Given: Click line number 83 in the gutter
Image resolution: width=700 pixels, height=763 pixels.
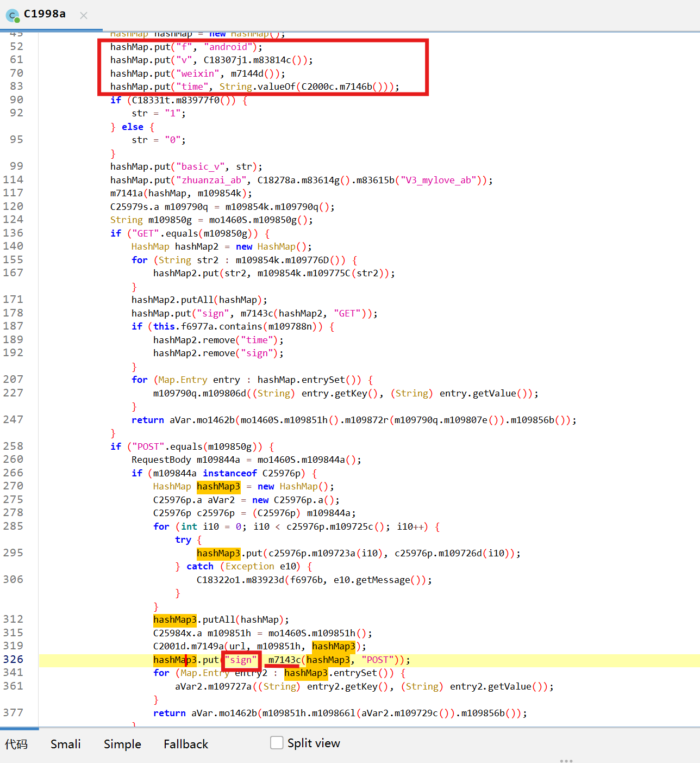Looking at the screenshot, I should 17,86.
